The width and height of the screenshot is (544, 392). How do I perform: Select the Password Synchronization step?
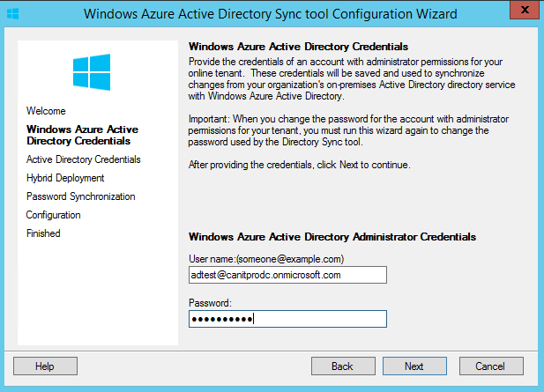[81, 196]
